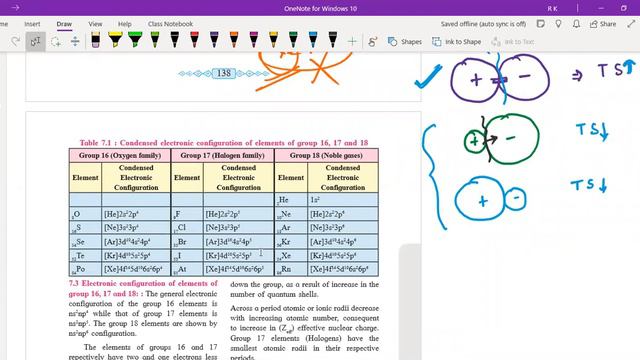
Task: Select the yellow-gold pen
Action: tap(273, 40)
